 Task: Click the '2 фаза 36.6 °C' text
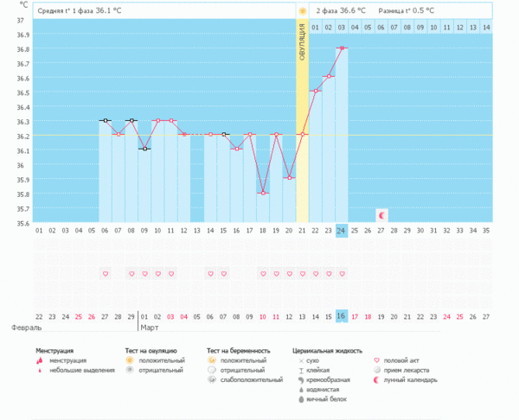(341, 10)
